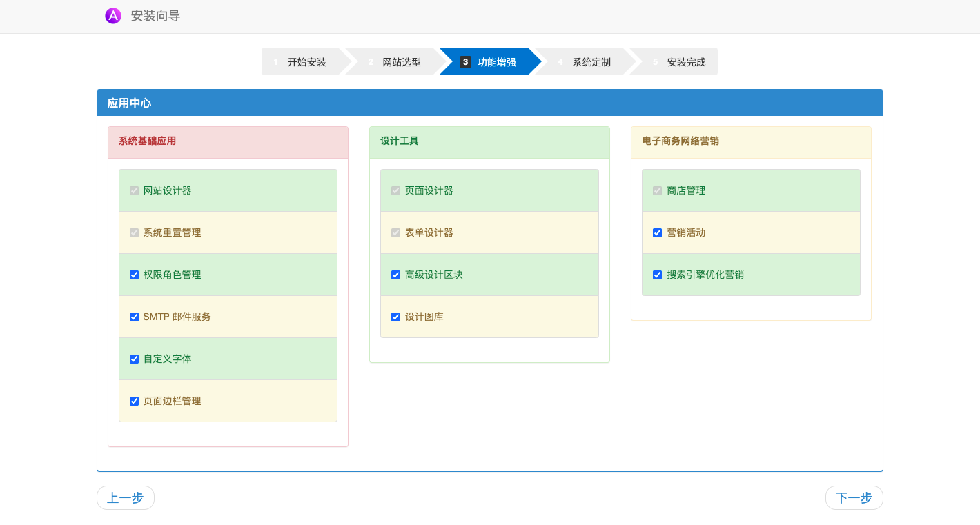Click the 网站设计器 label text
The image size is (980, 525).
point(168,190)
